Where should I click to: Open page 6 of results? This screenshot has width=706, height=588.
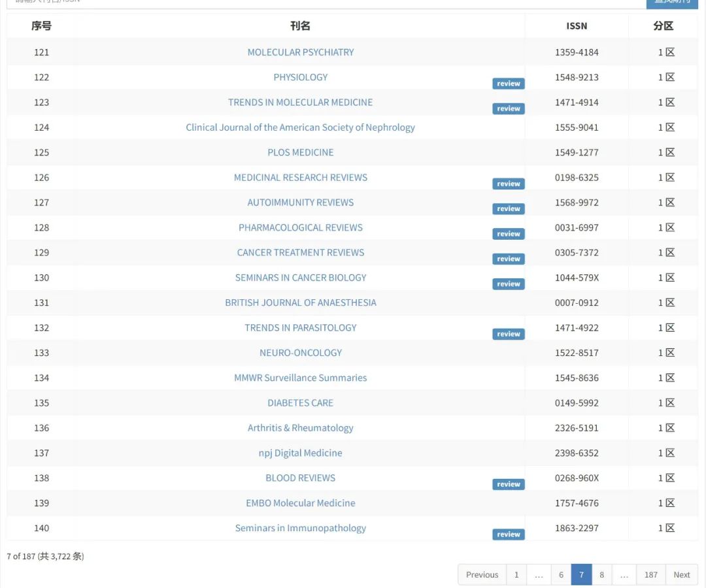[x=561, y=575]
